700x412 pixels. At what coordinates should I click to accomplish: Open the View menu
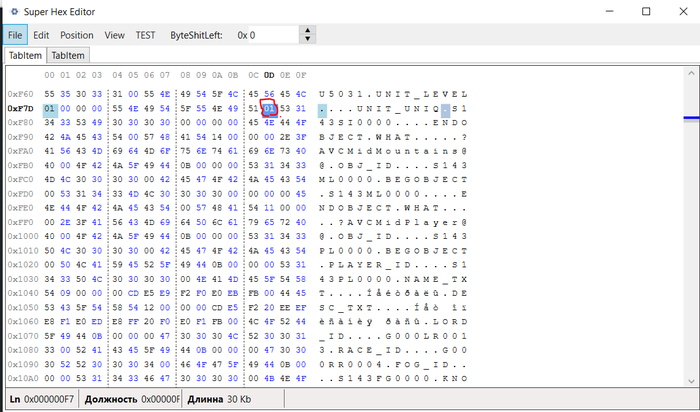tap(114, 34)
